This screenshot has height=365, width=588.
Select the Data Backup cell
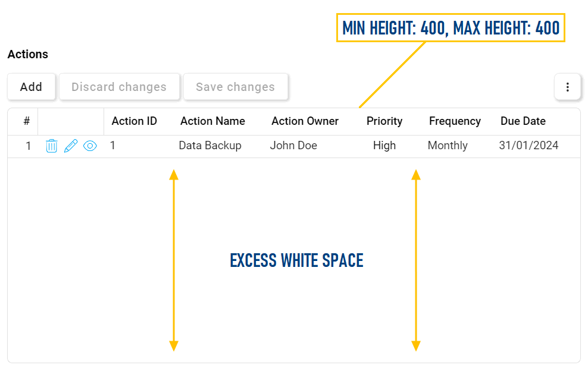pos(210,146)
